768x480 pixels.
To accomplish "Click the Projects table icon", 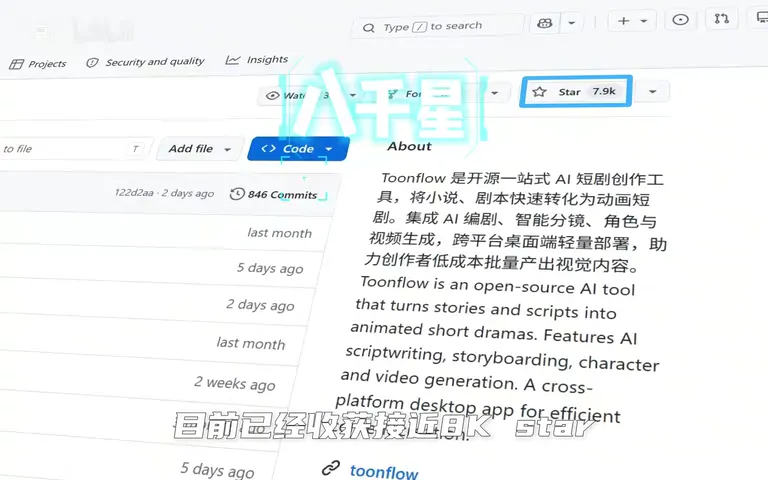I will [16, 64].
